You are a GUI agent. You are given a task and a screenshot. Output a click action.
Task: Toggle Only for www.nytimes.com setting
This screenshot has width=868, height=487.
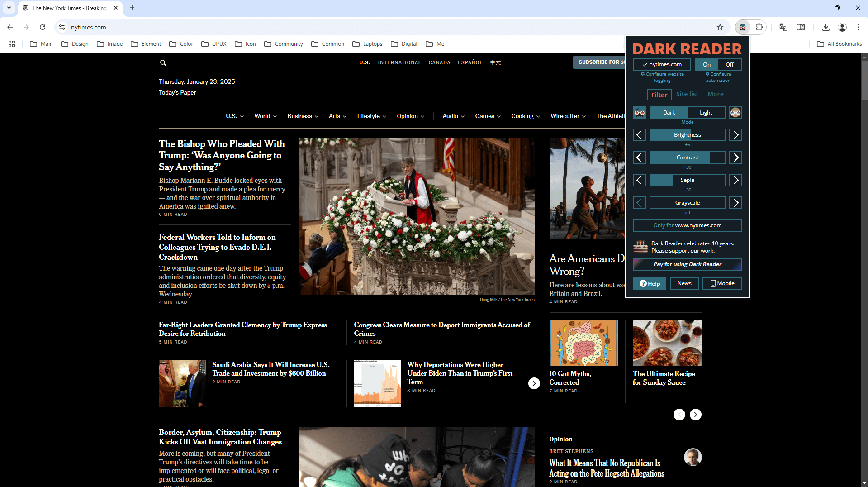tap(688, 225)
